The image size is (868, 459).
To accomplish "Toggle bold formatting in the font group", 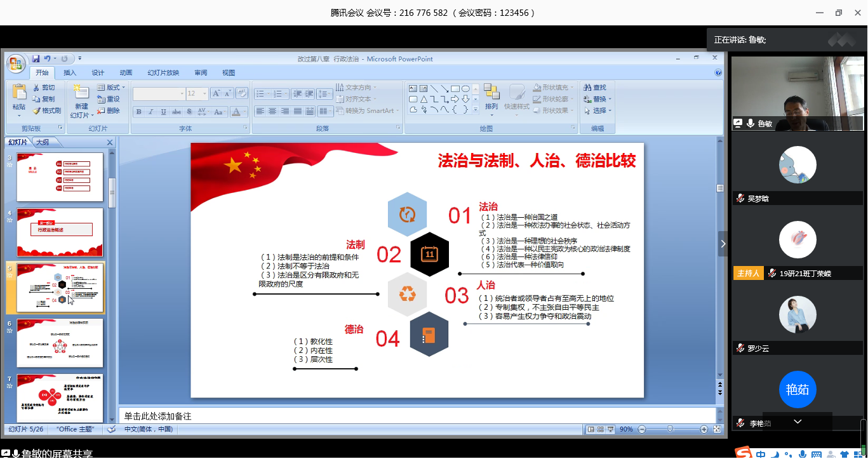I will click(138, 112).
